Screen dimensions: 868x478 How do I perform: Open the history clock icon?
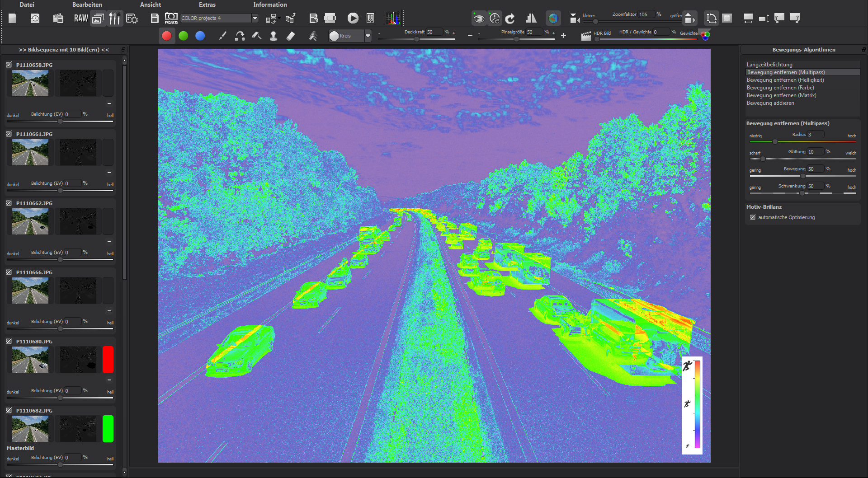click(x=35, y=18)
